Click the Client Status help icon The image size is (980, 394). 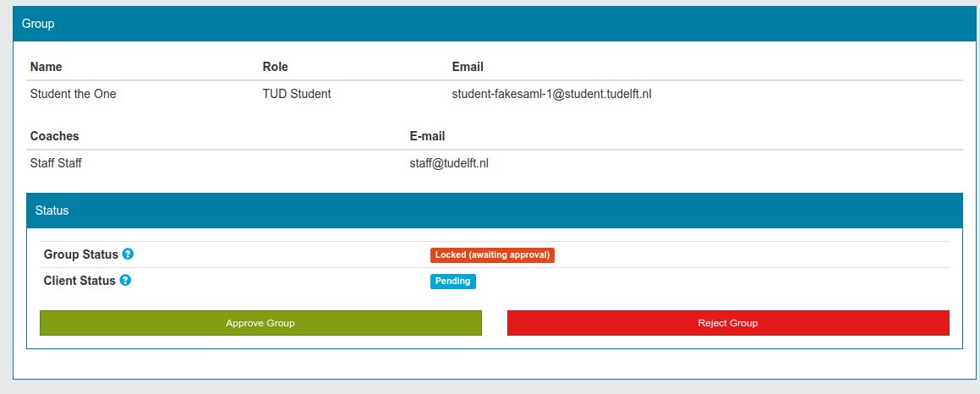125,281
